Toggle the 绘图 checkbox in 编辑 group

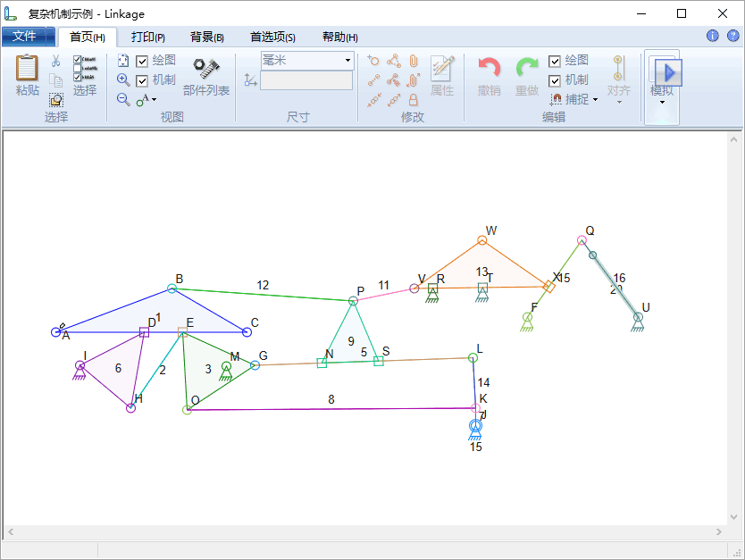(x=554, y=62)
